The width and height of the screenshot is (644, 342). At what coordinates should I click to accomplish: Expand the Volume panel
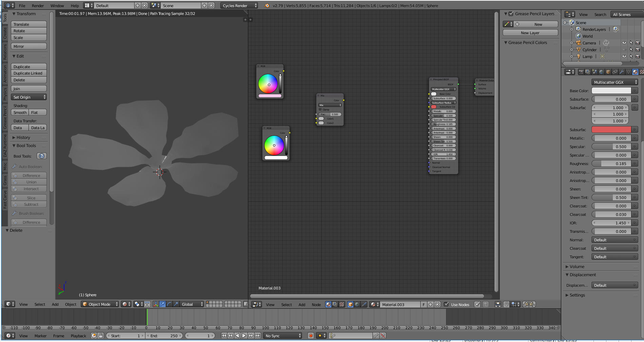tap(577, 266)
